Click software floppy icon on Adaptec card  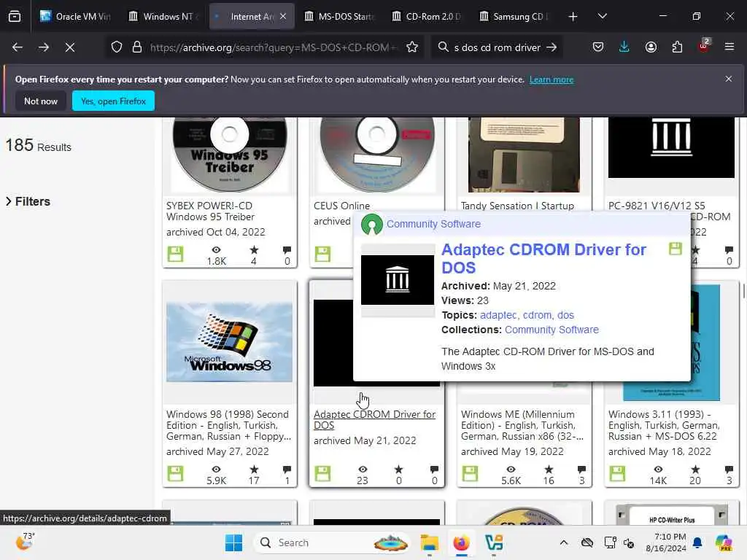322,474
